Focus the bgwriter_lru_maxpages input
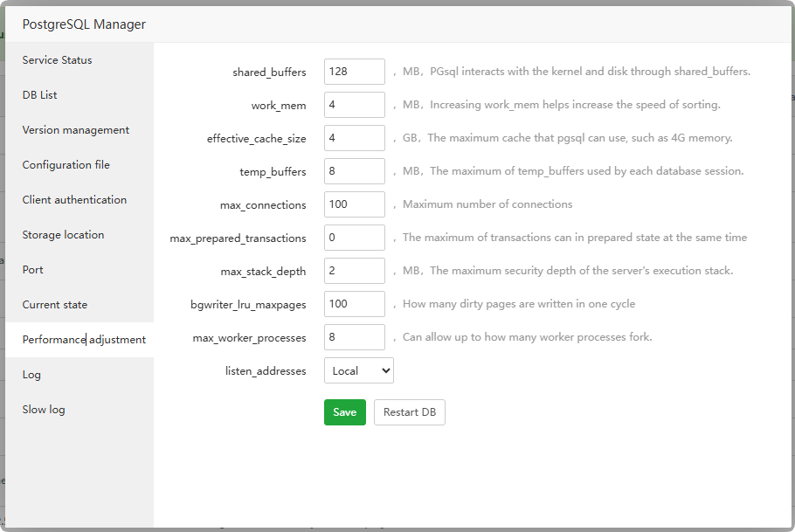795x532 pixels. point(354,304)
